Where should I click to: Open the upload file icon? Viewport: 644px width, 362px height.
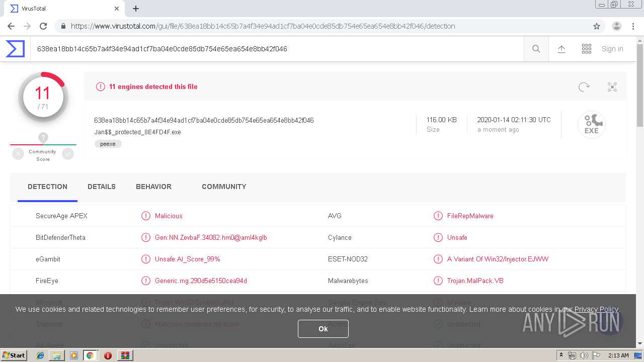[x=561, y=49]
